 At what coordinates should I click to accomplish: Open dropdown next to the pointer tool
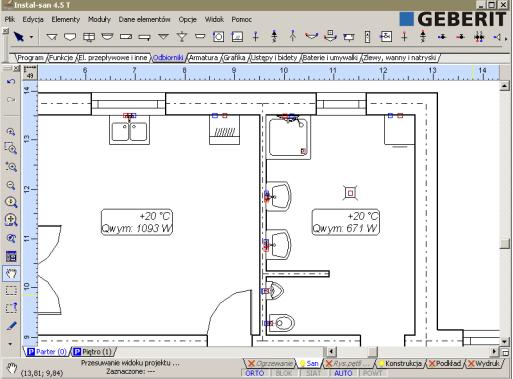click(31, 37)
